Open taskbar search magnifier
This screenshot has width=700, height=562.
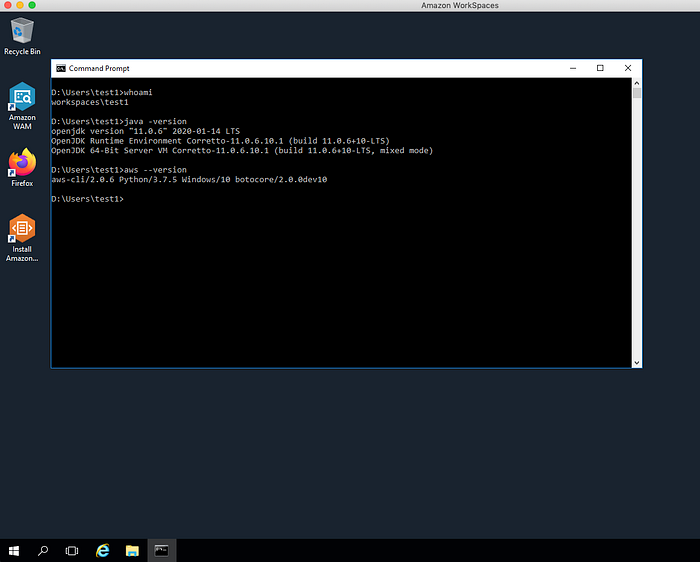click(x=43, y=551)
